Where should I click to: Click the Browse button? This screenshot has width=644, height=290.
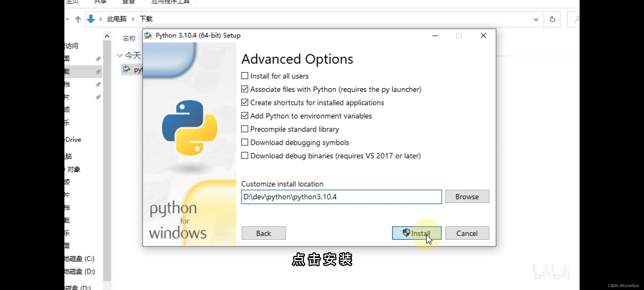coord(467,197)
